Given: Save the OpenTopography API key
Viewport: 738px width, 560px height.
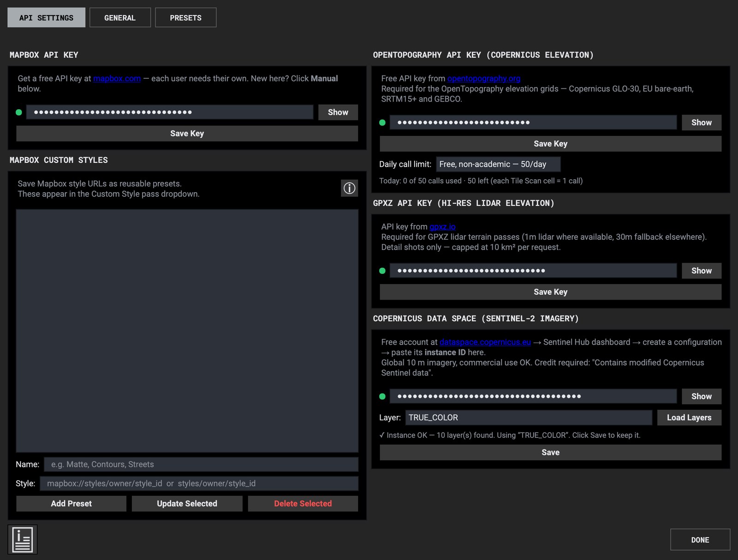Looking at the screenshot, I should 550,144.
